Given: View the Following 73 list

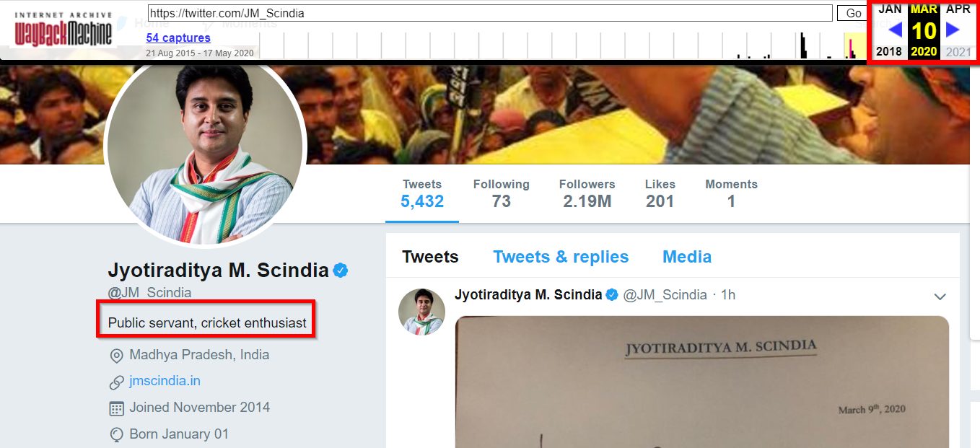Looking at the screenshot, I should coord(501,194).
